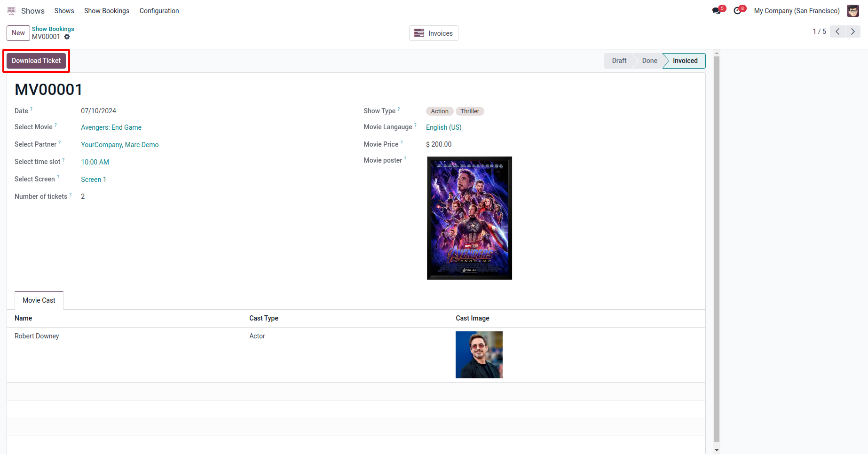
Task: Click the vertical scrollbar of the form
Action: (x=717, y=249)
